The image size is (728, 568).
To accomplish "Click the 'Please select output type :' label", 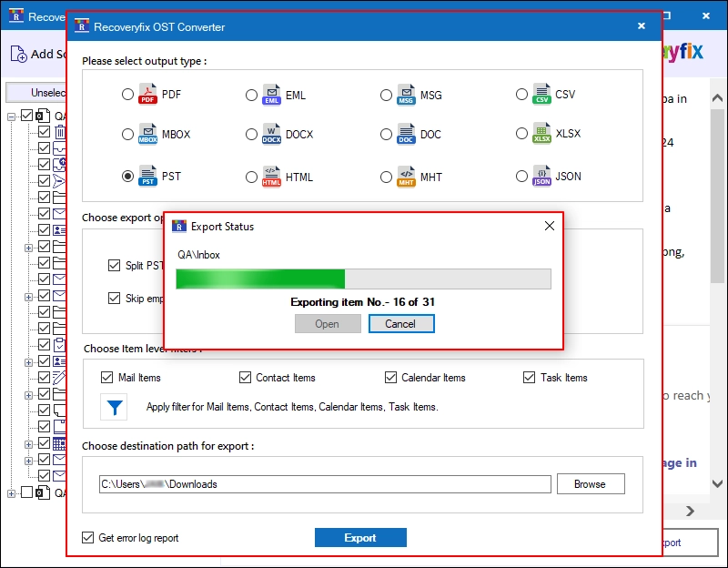I will (145, 61).
